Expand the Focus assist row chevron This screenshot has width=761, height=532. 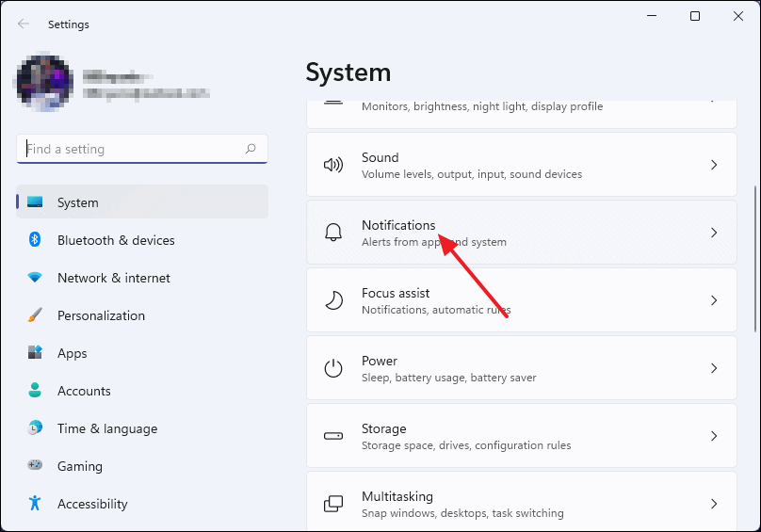(714, 300)
